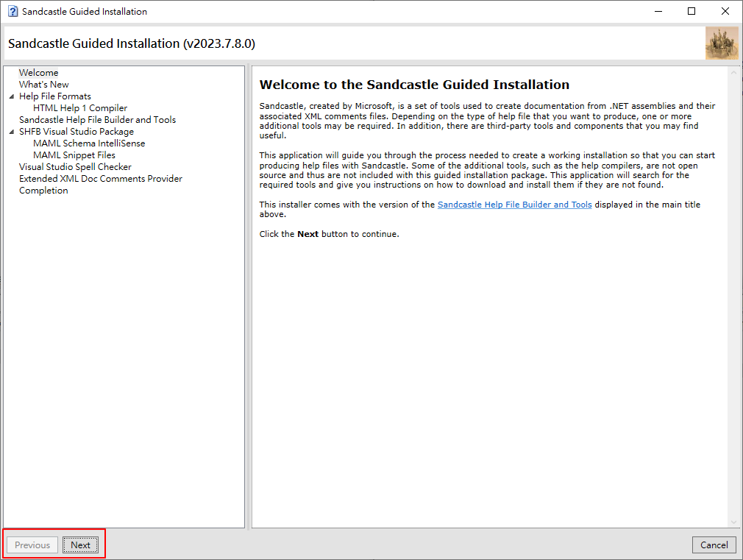
Task: Select SHFB Visual Studio Package tree item
Action: point(77,131)
